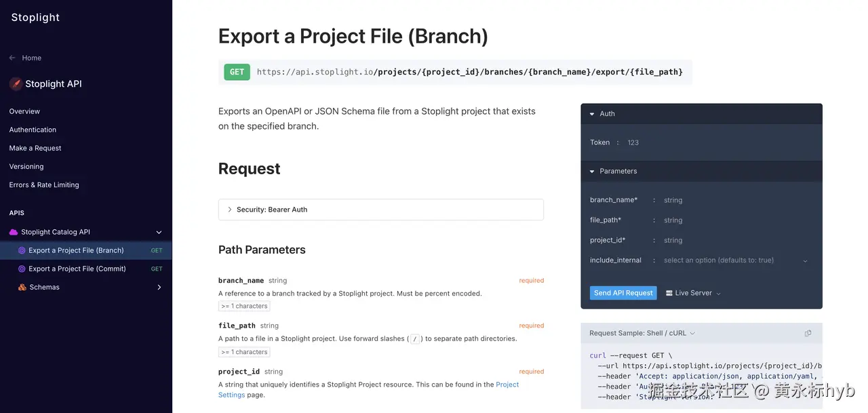Open the Authentication page
This screenshot has width=868, height=413.
(33, 130)
